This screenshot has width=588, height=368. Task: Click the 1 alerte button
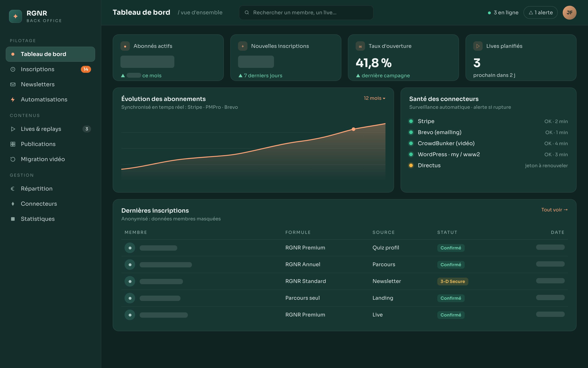(540, 12)
